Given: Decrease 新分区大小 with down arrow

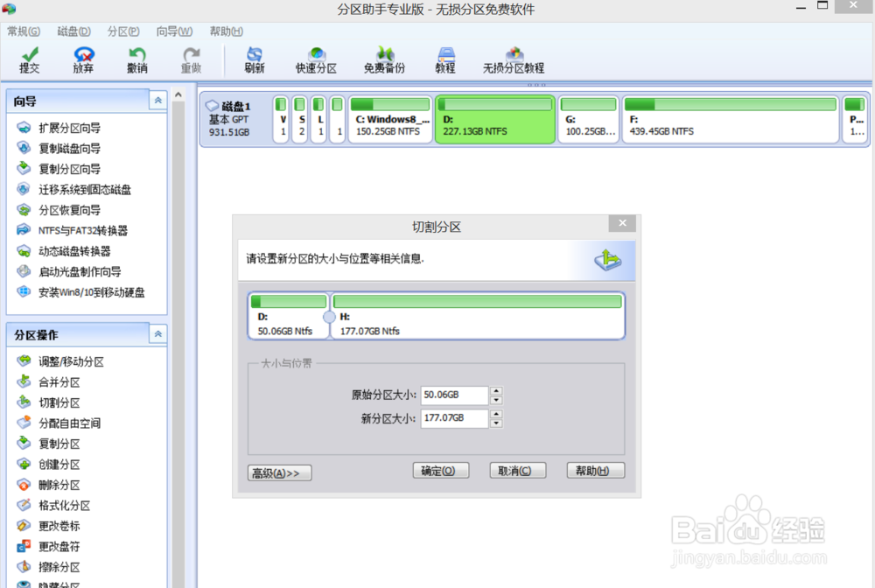Looking at the screenshot, I should (496, 423).
